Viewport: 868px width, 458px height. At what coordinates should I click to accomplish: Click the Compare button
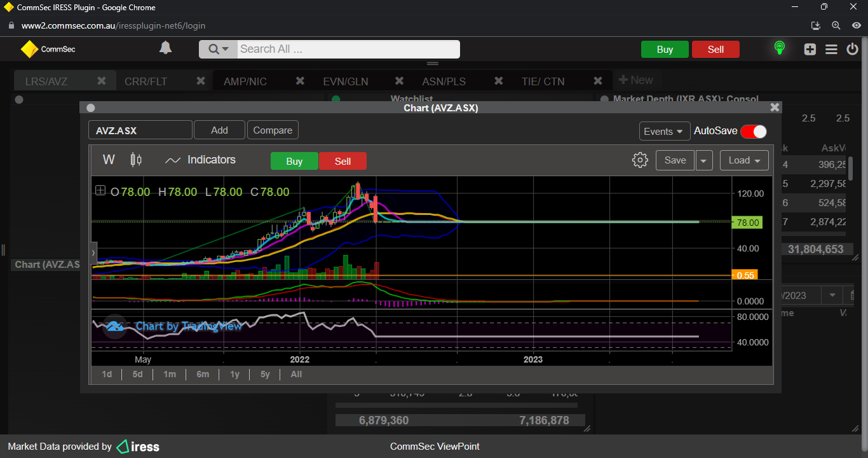tap(273, 130)
